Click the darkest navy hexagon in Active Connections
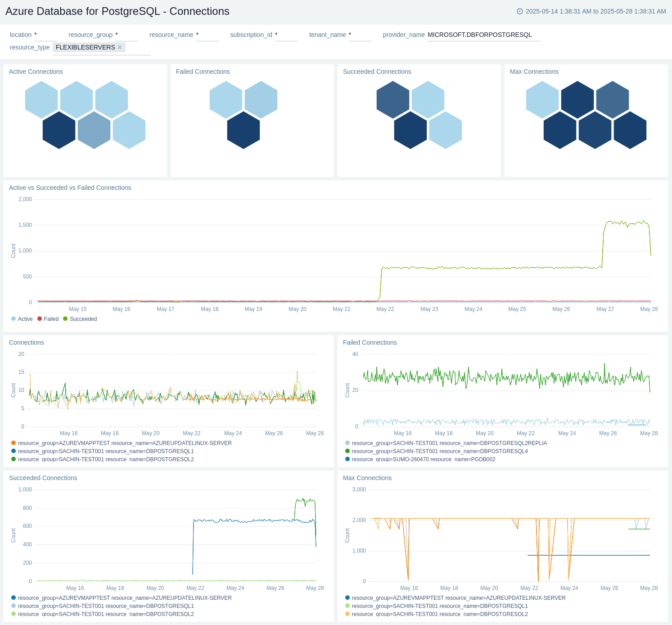The height and width of the screenshot is (625, 672). (x=59, y=130)
